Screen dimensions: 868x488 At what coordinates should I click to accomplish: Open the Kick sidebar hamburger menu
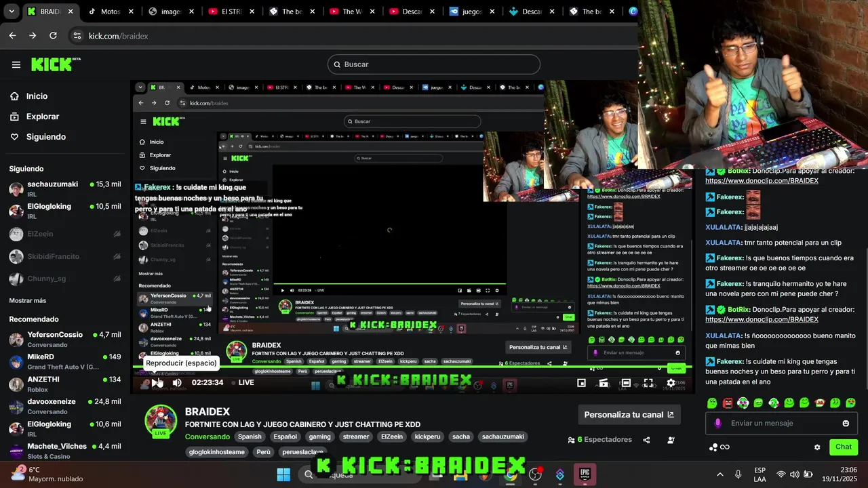16,64
